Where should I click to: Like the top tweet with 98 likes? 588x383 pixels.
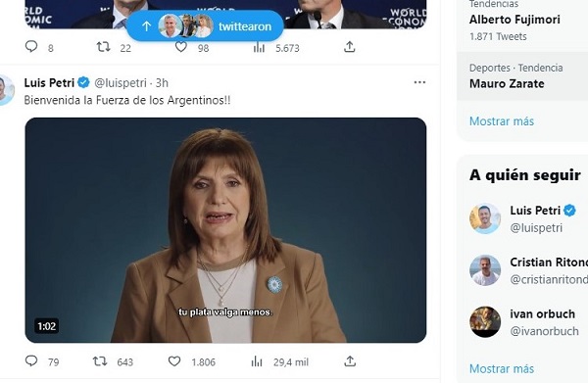[x=181, y=47]
